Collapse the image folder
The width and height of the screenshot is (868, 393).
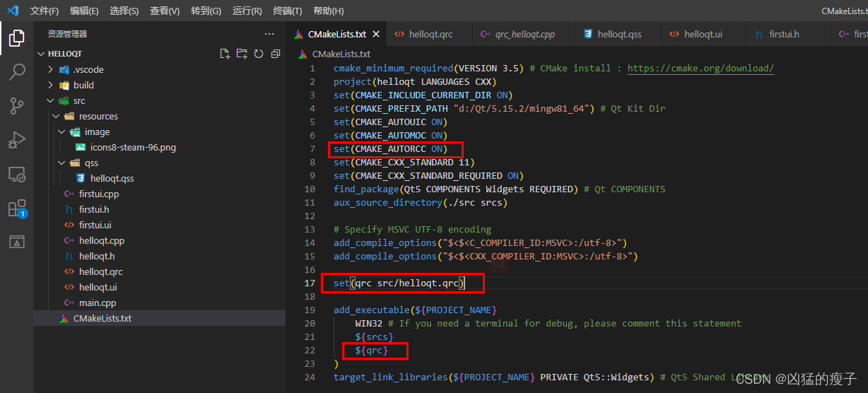[x=61, y=131]
